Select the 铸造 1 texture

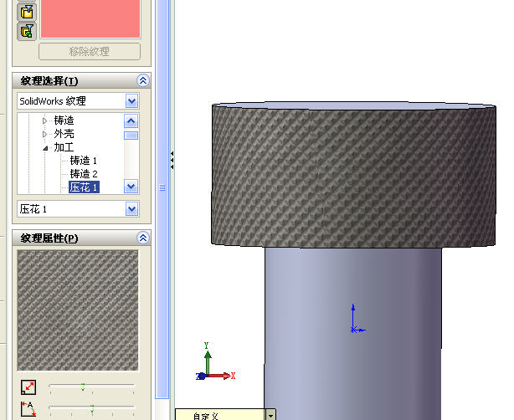(x=83, y=161)
